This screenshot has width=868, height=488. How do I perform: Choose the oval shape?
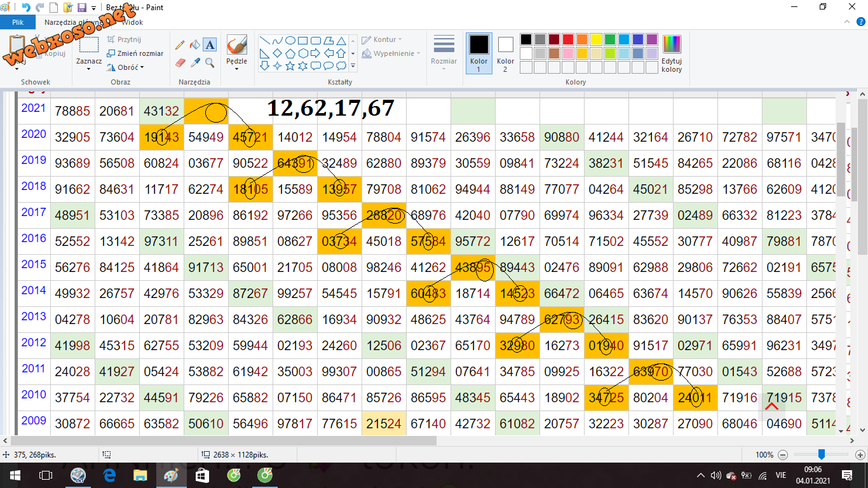coord(290,40)
